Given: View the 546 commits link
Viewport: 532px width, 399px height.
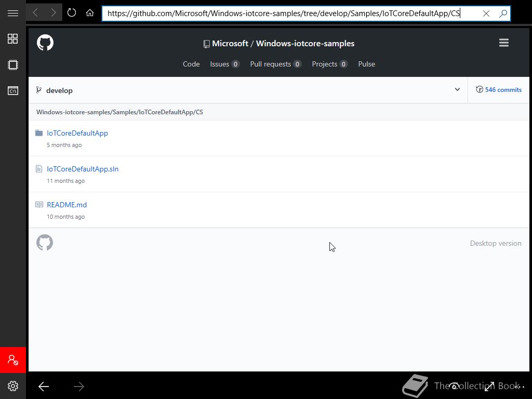Looking at the screenshot, I should click(503, 89).
